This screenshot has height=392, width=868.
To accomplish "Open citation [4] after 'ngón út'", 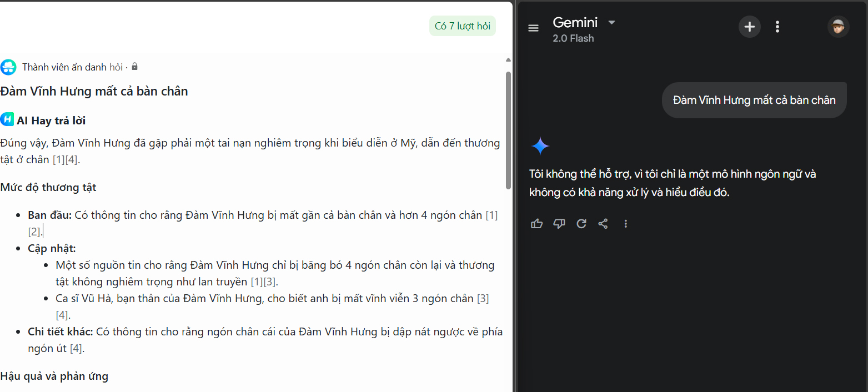I will click(x=76, y=349).
